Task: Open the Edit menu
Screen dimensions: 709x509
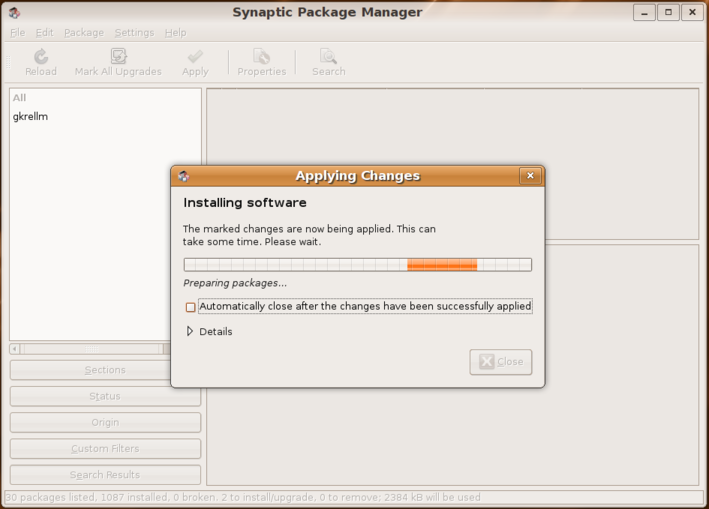Action: [44, 33]
